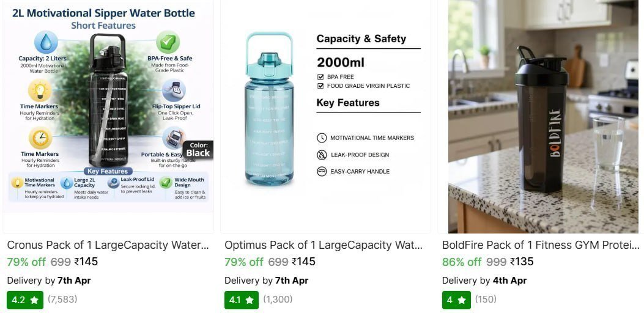Click the water drop Capacity icon
644x316 pixels.
[46, 43]
